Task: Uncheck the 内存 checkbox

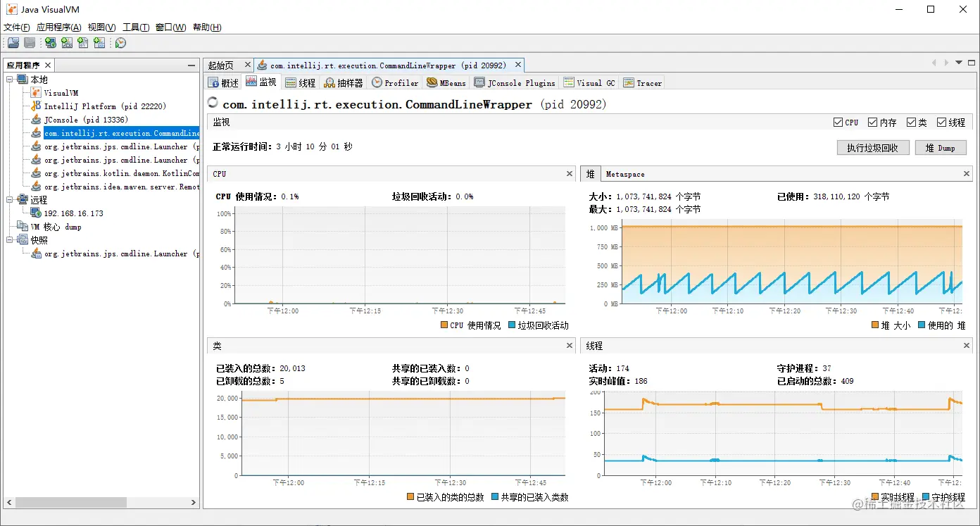Action: pyautogui.click(x=872, y=123)
